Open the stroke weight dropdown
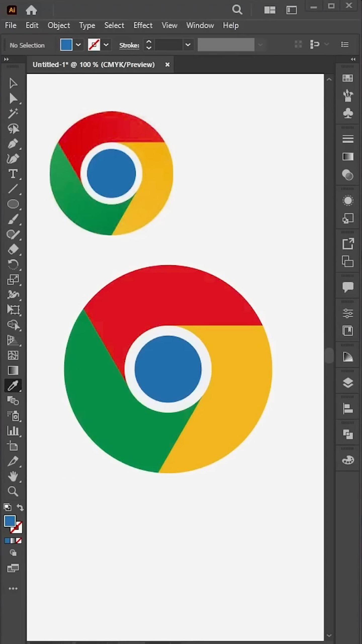The height and width of the screenshot is (644, 362). pyautogui.click(x=188, y=45)
